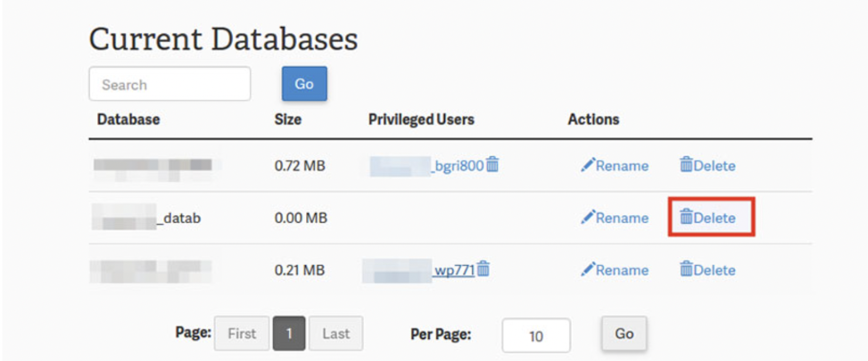Go to the First page
This screenshot has width=868, height=361.
(242, 334)
